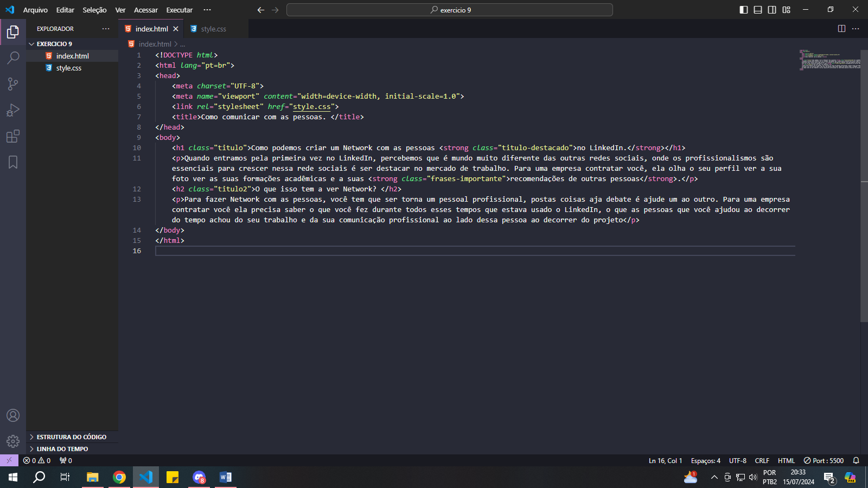The width and height of the screenshot is (868, 488).
Task: Open the Seleção menu
Action: click(x=94, y=10)
